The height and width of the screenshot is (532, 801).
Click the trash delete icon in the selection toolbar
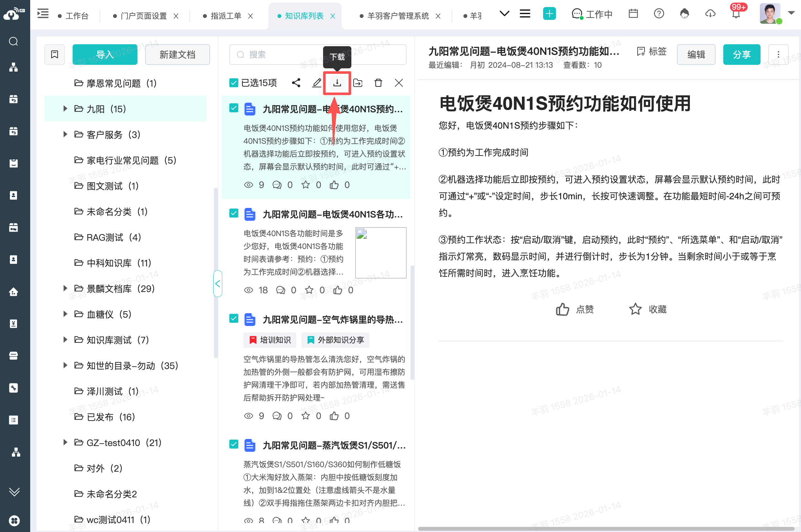pyautogui.click(x=378, y=83)
